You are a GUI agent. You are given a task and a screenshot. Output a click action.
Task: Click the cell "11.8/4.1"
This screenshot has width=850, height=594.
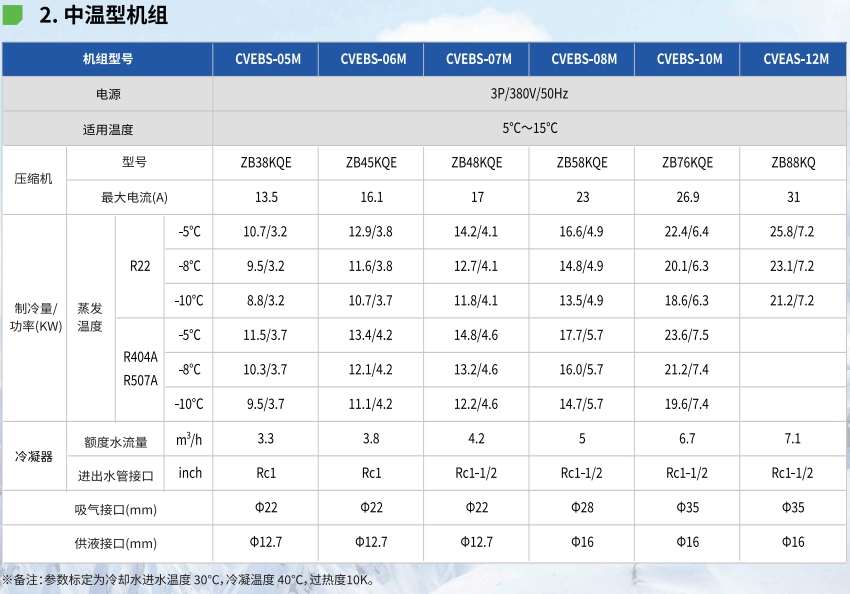pyautogui.click(x=475, y=301)
